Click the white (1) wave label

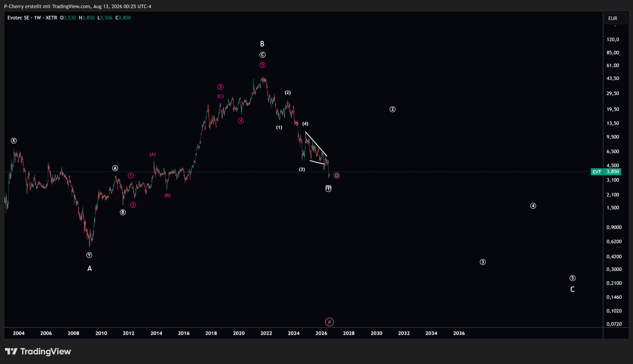click(279, 128)
